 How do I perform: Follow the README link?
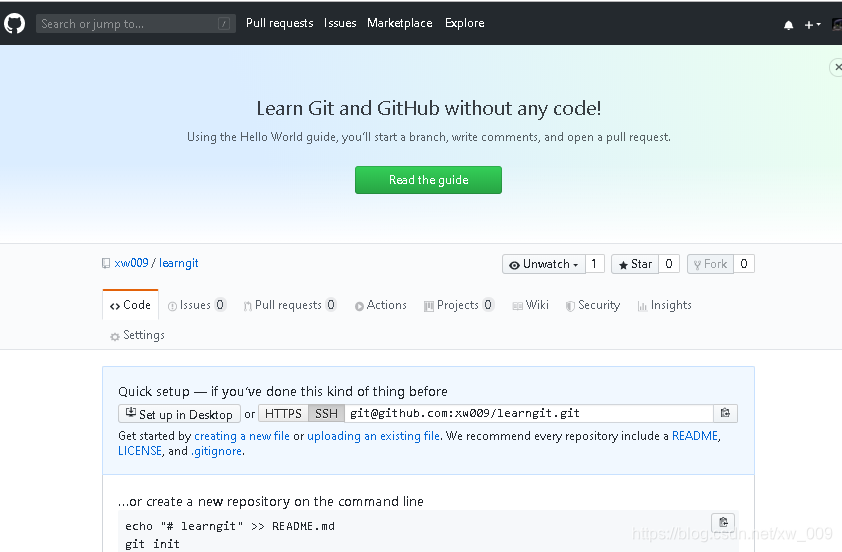[695, 436]
